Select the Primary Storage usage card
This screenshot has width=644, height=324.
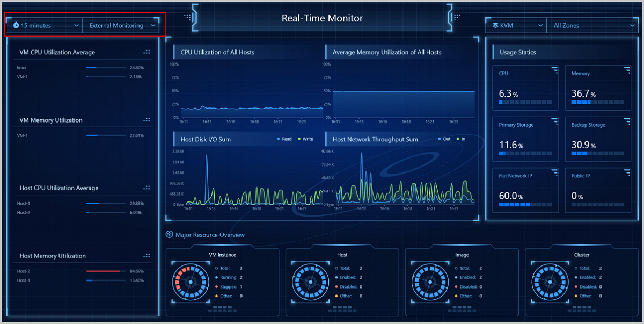pos(525,139)
